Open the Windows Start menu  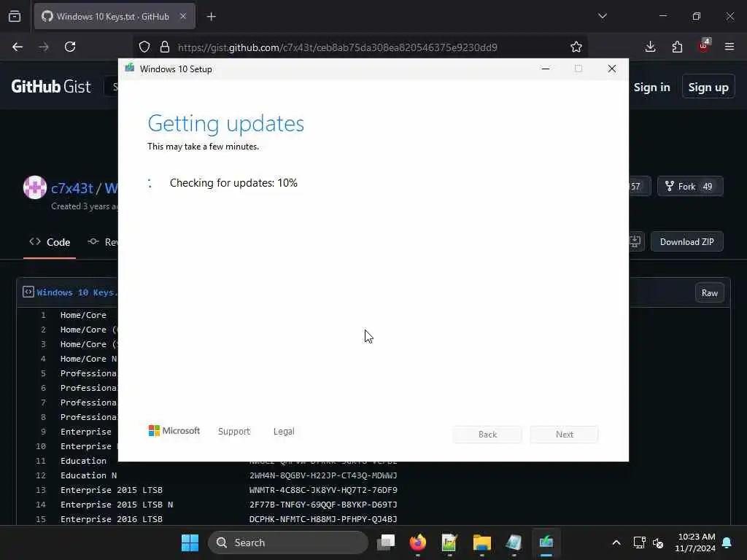[190, 542]
